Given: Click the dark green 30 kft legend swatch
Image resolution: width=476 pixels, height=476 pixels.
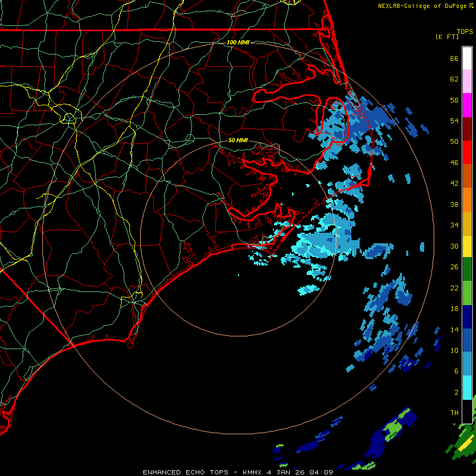Looking at the screenshot, I should coord(467,269).
